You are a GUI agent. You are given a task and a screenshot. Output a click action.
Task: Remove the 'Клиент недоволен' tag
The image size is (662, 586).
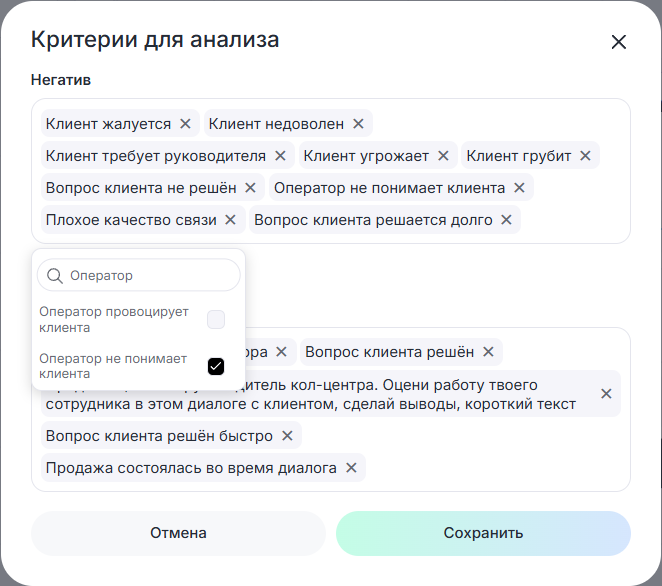[358, 124]
